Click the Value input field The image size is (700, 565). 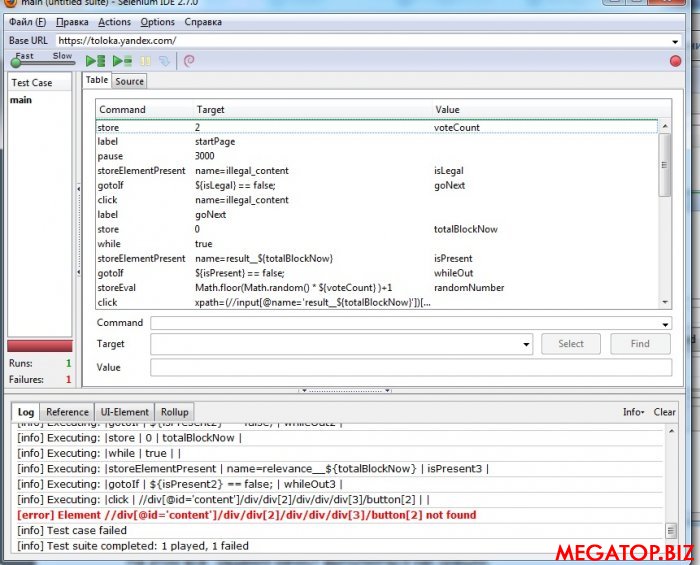click(411, 367)
